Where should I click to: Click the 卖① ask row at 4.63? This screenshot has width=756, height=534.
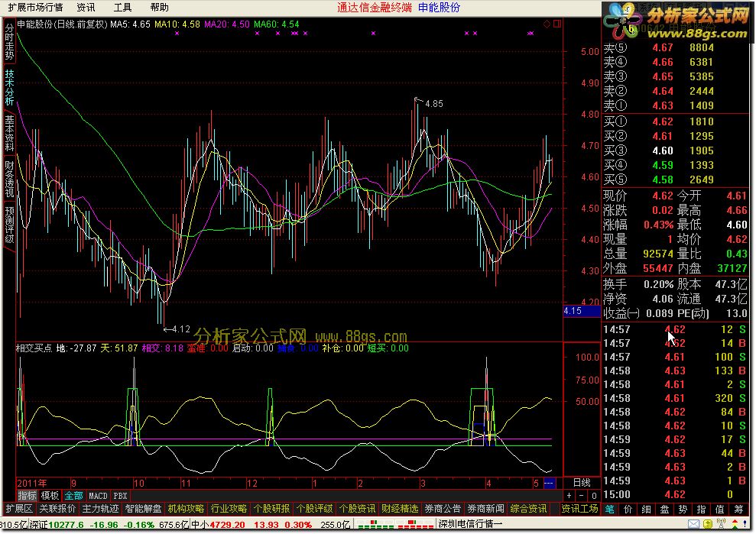[675, 105]
